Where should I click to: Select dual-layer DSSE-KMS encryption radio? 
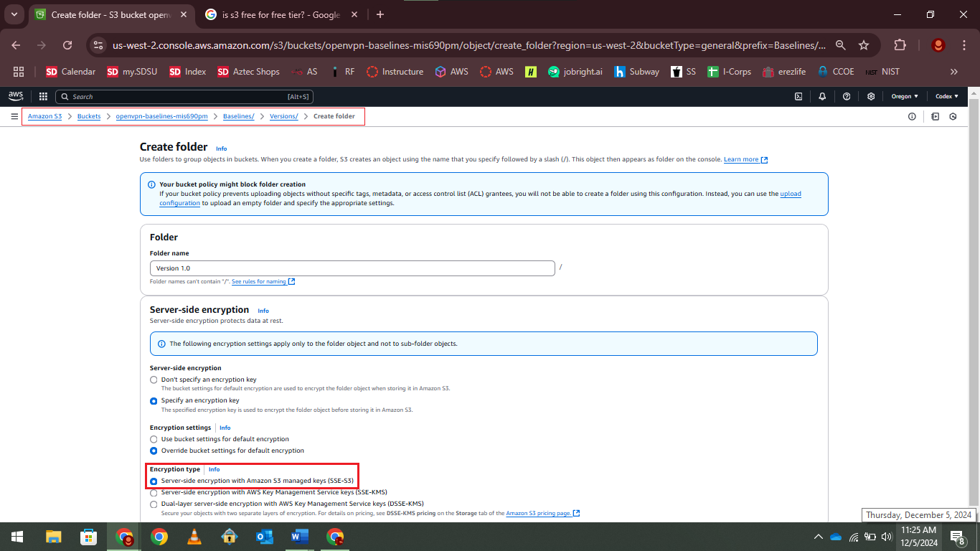pyautogui.click(x=154, y=504)
